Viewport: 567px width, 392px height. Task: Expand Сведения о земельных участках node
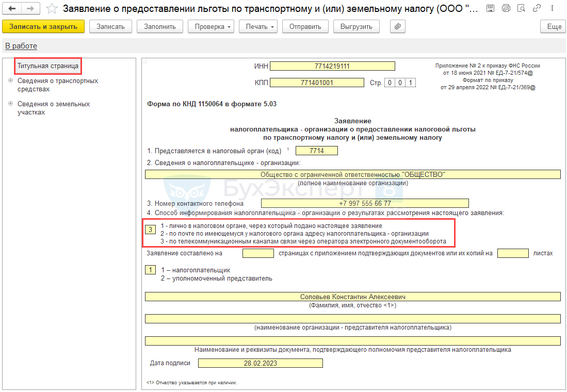(x=10, y=104)
